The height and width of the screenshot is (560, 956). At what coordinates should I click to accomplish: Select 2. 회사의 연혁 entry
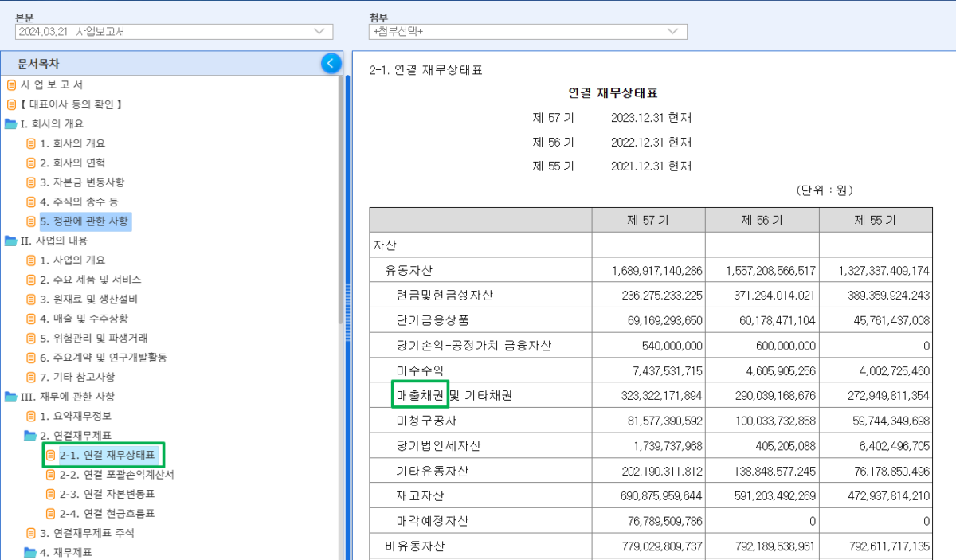72,163
